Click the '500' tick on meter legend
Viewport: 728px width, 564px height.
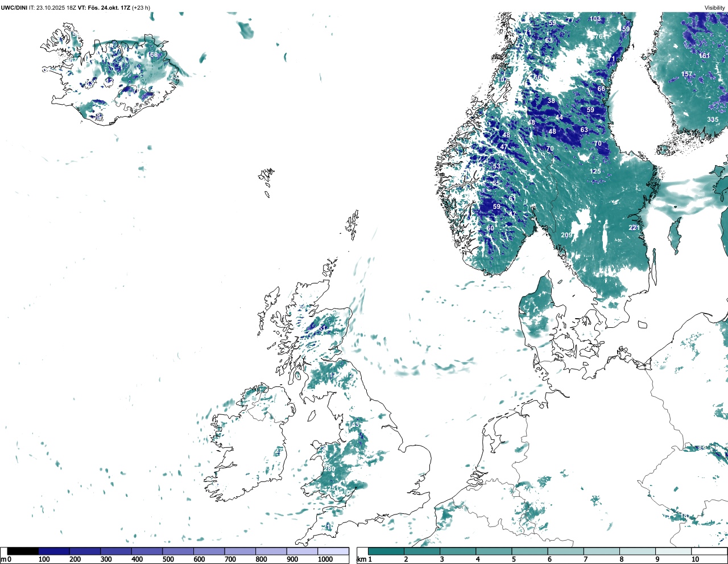[x=168, y=559]
